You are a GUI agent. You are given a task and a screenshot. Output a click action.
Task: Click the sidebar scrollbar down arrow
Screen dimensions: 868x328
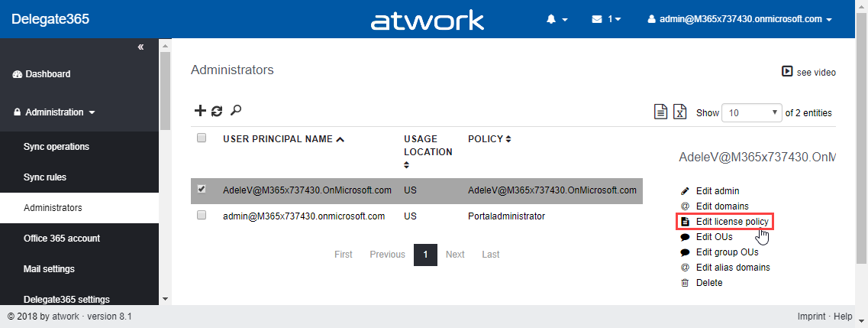coord(165,299)
